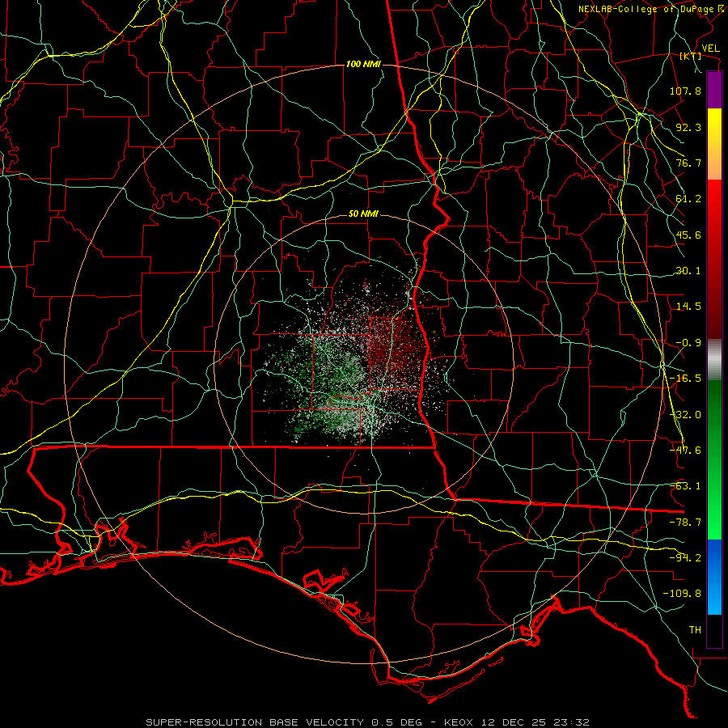
Task: Click the -78.7 velocity scale value
Action: click(685, 523)
